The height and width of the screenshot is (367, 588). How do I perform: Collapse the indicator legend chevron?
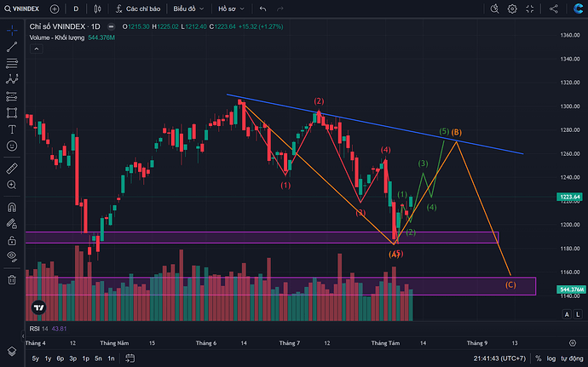click(x=37, y=49)
